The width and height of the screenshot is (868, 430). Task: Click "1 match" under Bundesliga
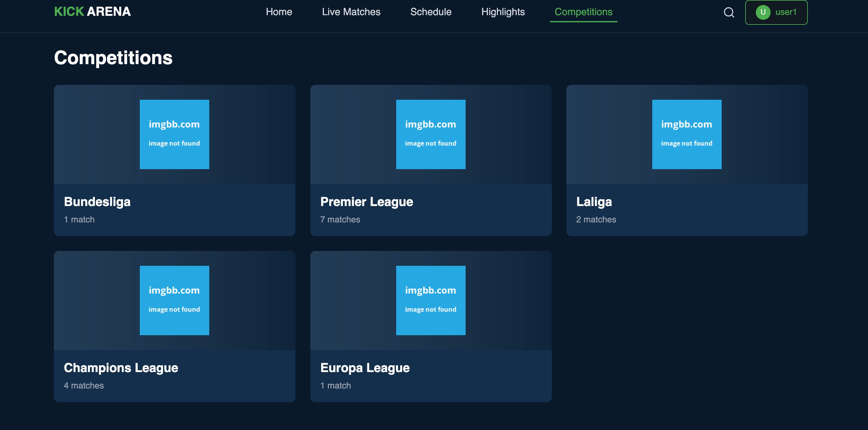[x=79, y=220]
